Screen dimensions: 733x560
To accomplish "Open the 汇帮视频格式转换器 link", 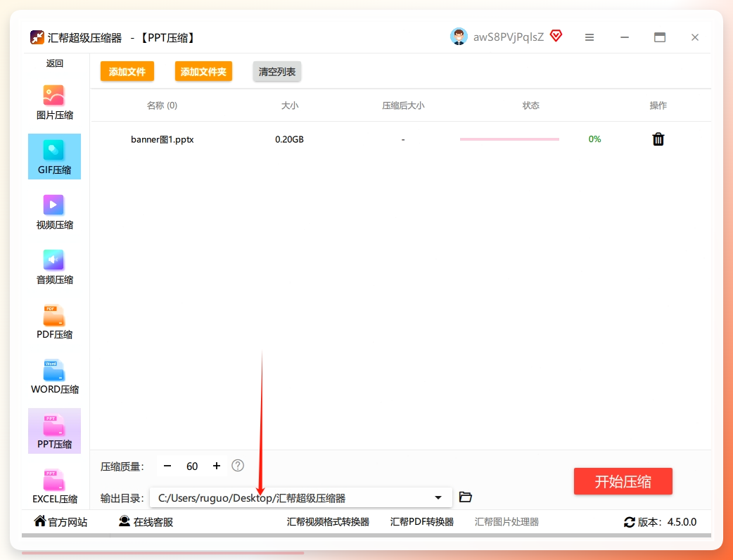I will pos(329,522).
